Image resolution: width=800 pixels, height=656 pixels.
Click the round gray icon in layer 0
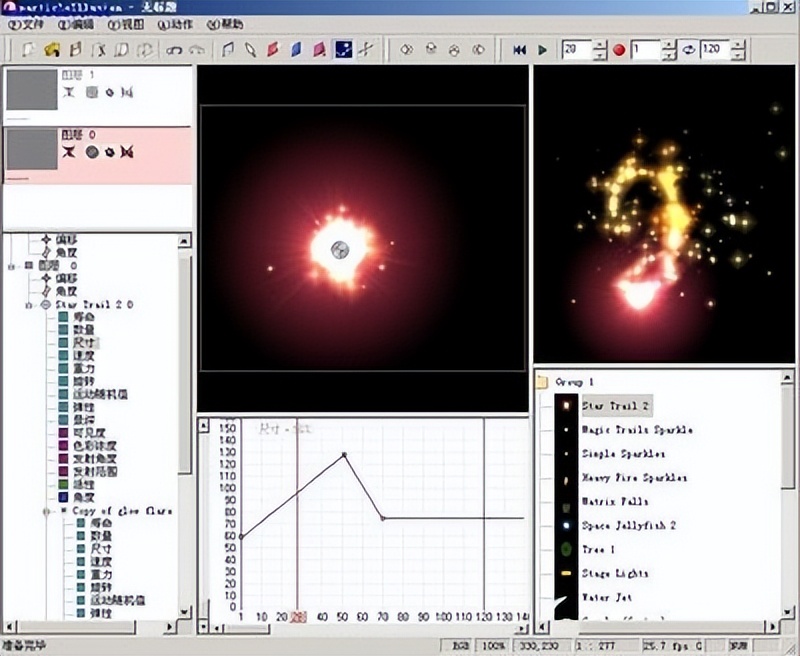click(91, 152)
